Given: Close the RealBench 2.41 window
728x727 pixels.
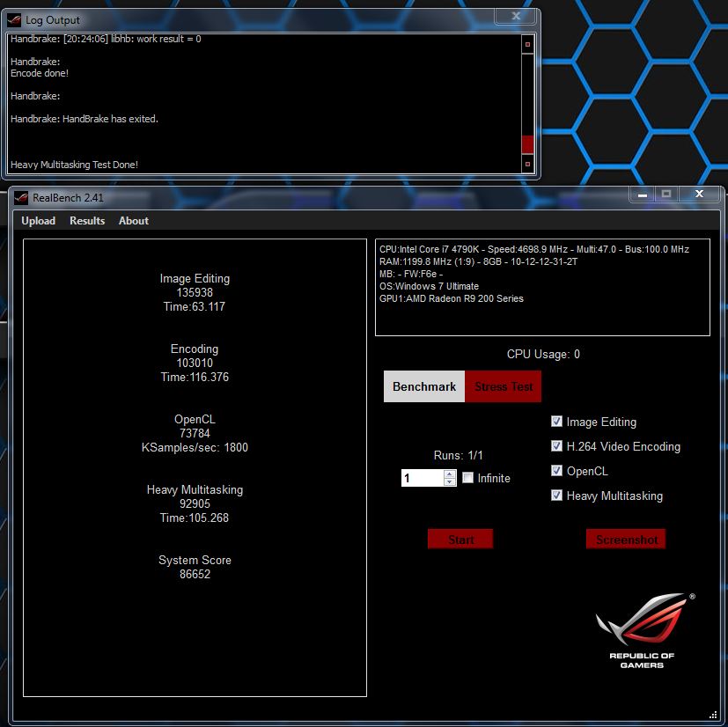Looking at the screenshot, I should pos(700,195).
